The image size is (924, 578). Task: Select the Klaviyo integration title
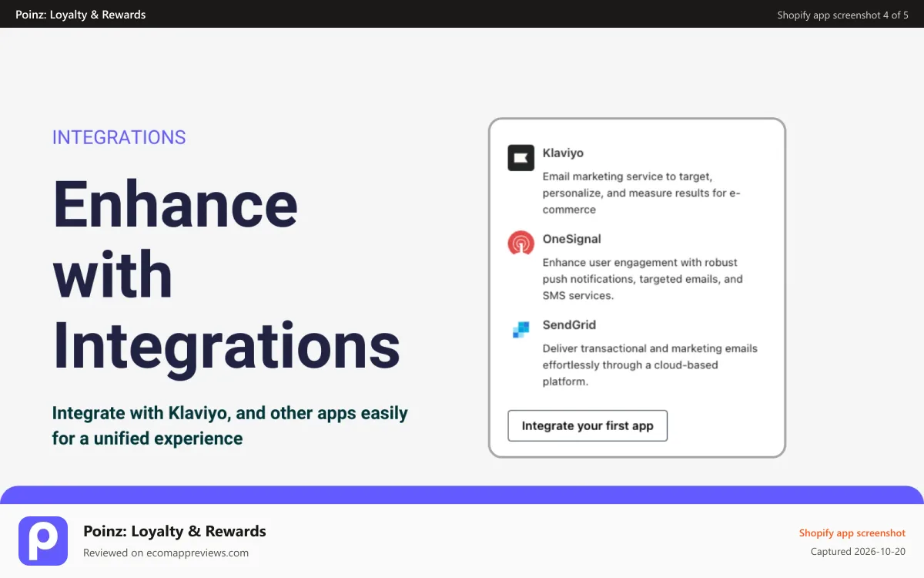(563, 153)
